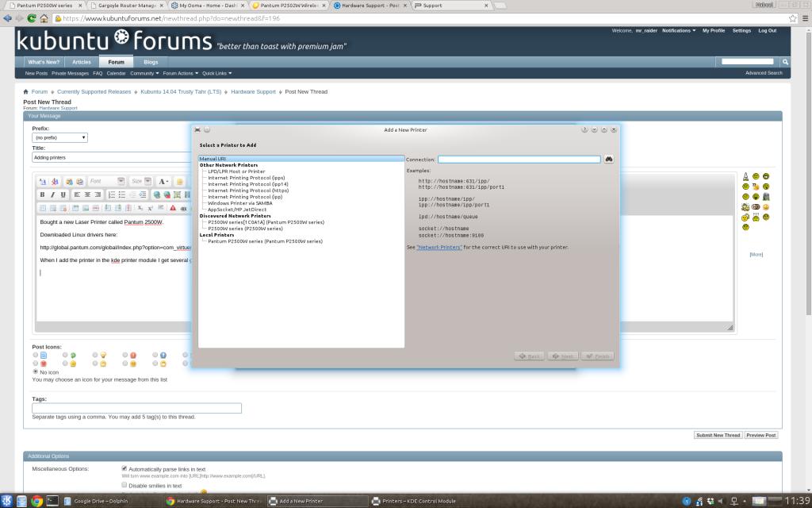Enable 'Disable smilies in text' checkbox
Image resolution: width=812 pixels, height=508 pixels.
tap(124, 485)
